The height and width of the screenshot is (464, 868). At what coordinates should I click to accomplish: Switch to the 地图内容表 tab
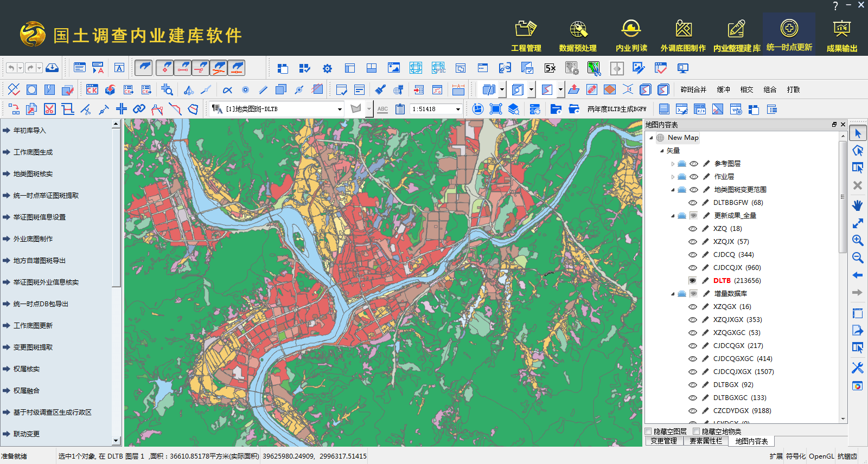coord(751,441)
